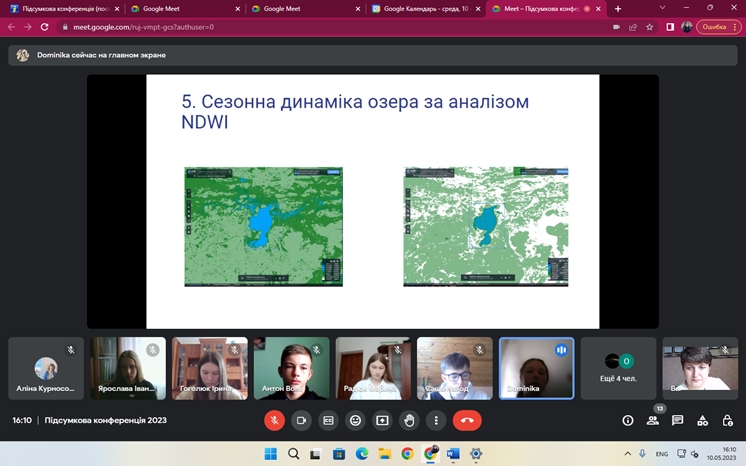Click the Ошибка button in Chrome toolbar

pyautogui.click(x=713, y=27)
